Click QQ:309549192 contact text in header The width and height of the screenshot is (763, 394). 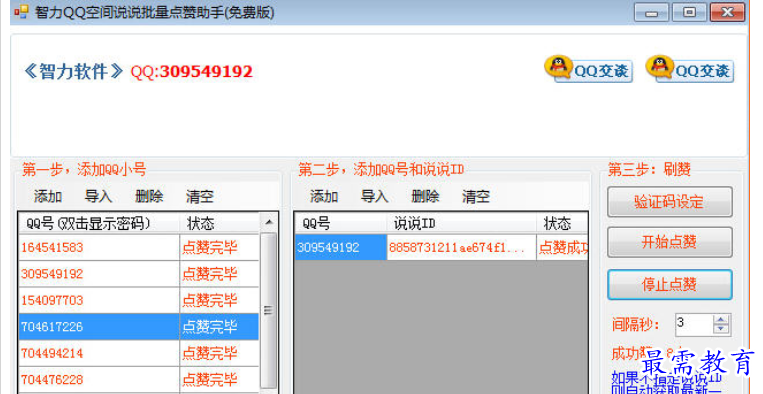tap(192, 72)
